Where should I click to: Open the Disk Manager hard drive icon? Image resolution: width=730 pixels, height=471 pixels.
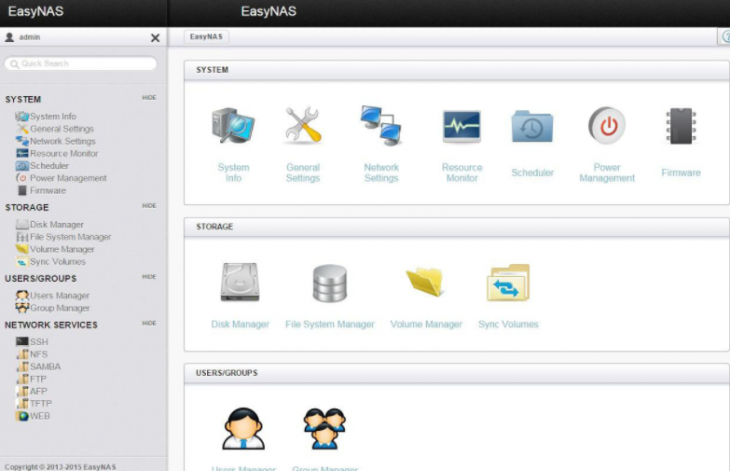pyautogui.click(x=240, y=282)
